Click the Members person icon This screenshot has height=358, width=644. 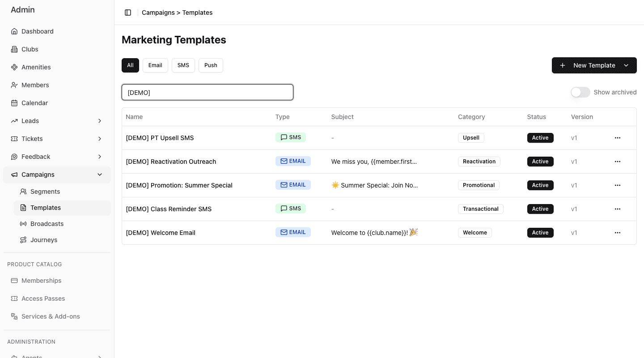pos(14,85)
